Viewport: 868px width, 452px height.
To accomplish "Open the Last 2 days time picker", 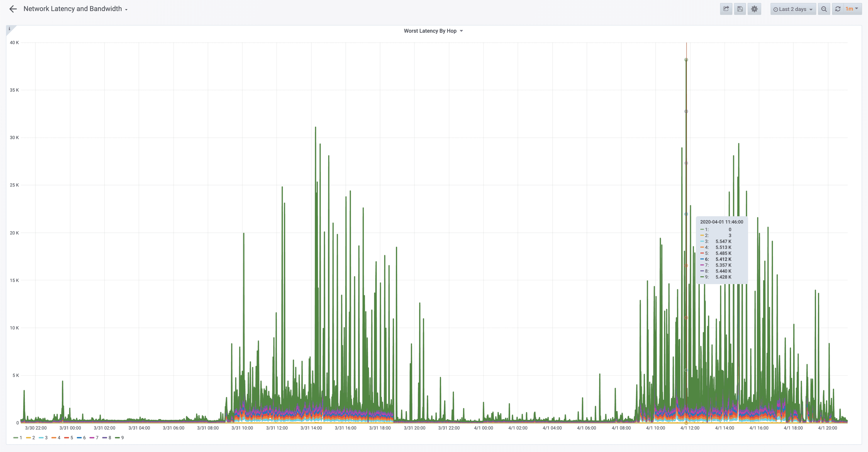I will coord(793,9).
